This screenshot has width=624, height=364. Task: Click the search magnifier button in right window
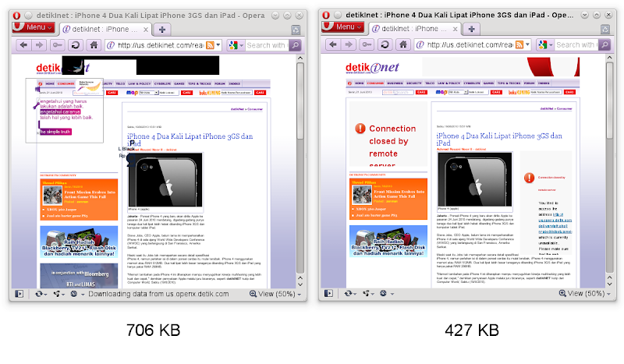604,45
